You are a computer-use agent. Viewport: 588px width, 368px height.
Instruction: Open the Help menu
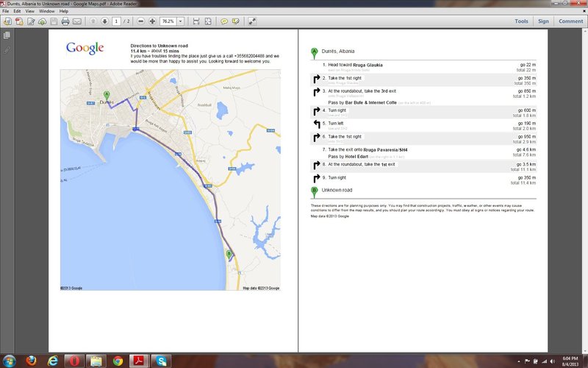[x=64, y=11]
